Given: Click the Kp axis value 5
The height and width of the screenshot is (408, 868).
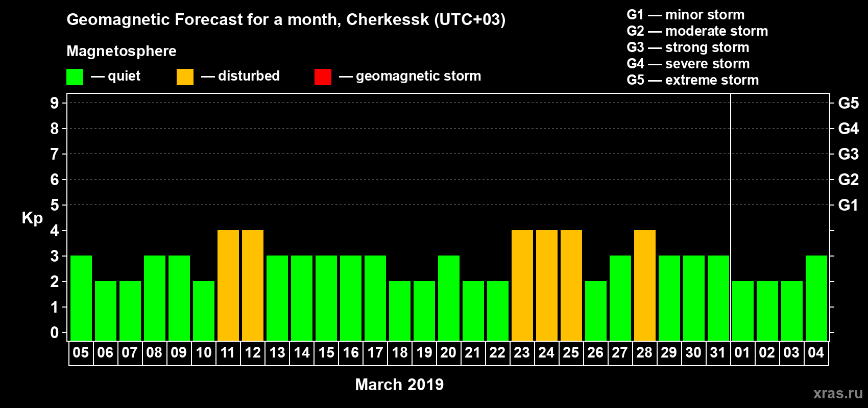Looking at the screenshot, I should [55, 205].
